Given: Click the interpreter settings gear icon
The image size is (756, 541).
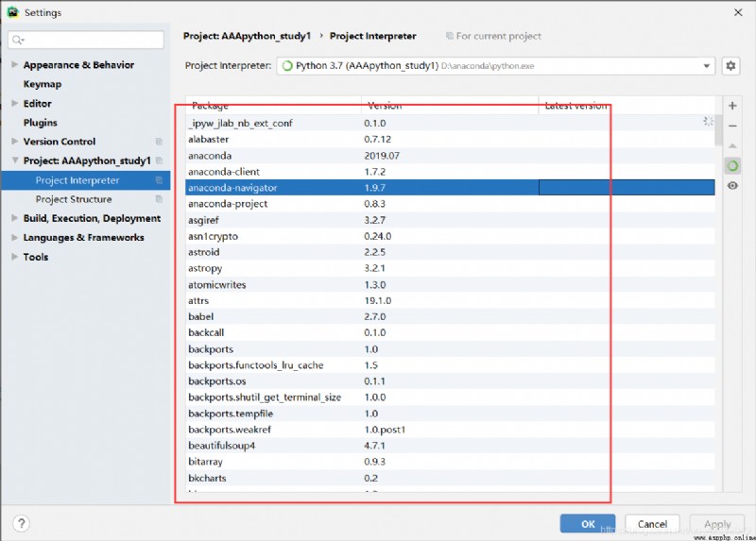Looking at the screenshot, I should point(730,65).
